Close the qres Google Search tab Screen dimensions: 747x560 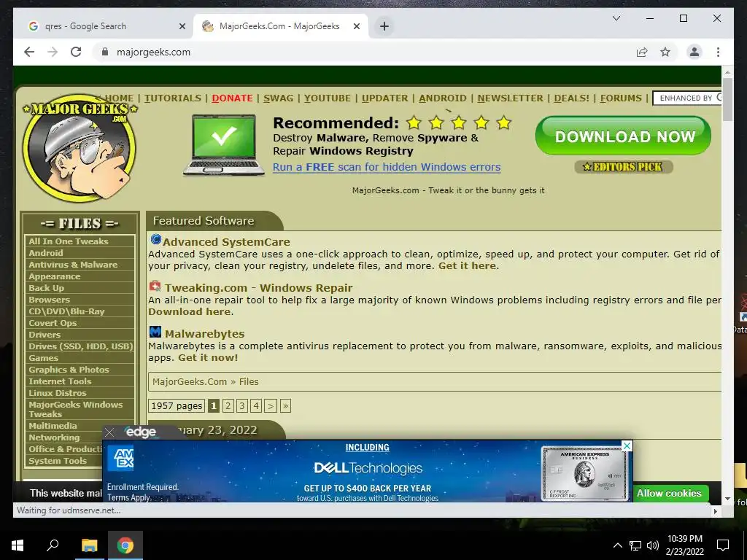pos(182,27)
